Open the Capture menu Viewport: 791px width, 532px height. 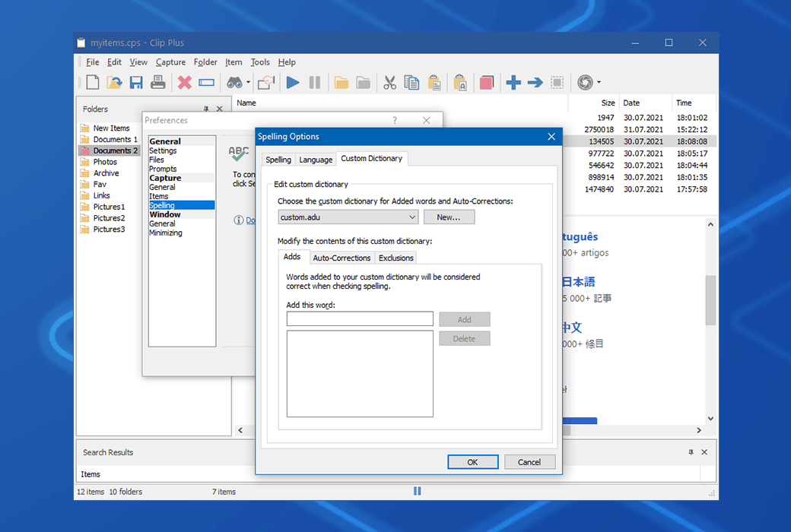point(170,62)
